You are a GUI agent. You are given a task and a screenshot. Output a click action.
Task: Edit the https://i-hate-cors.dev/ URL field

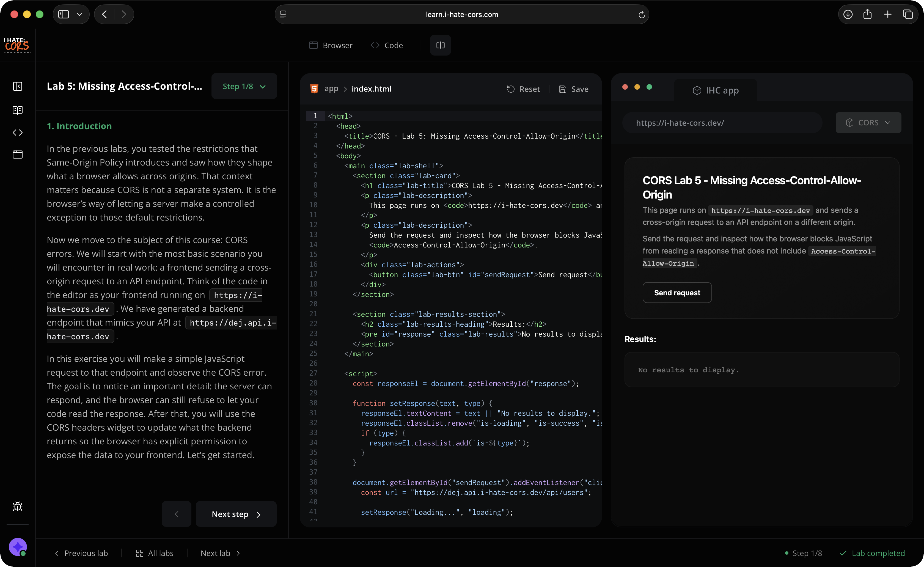722,123
